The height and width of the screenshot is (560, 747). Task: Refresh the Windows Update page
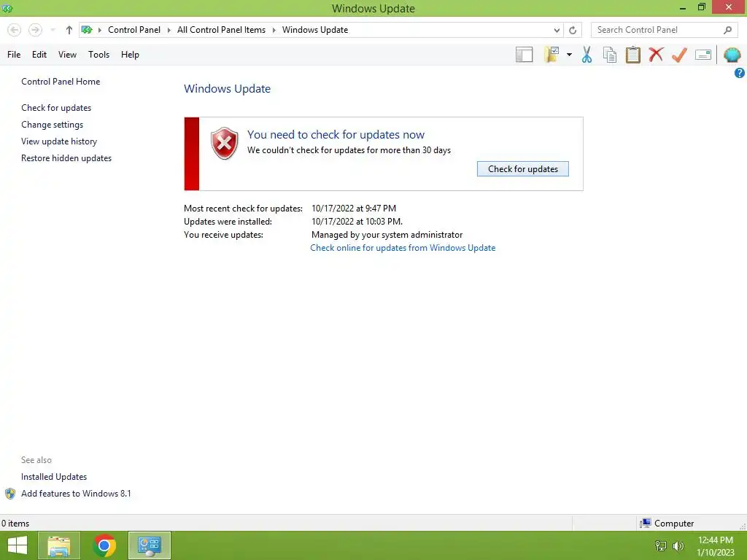[x=573, y=30]
